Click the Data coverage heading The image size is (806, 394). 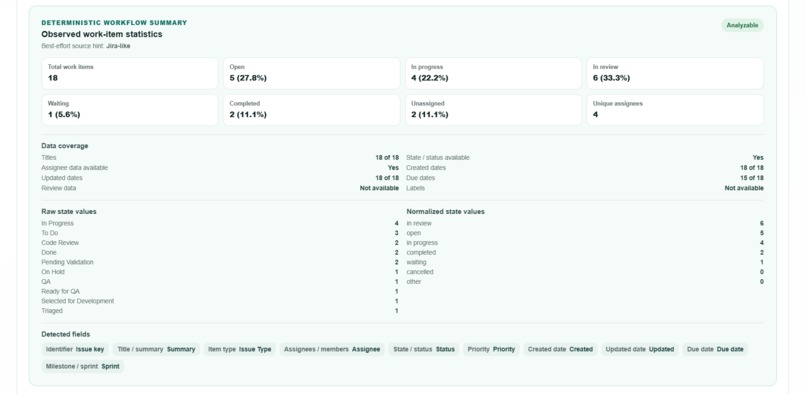(x=65, y=146)
